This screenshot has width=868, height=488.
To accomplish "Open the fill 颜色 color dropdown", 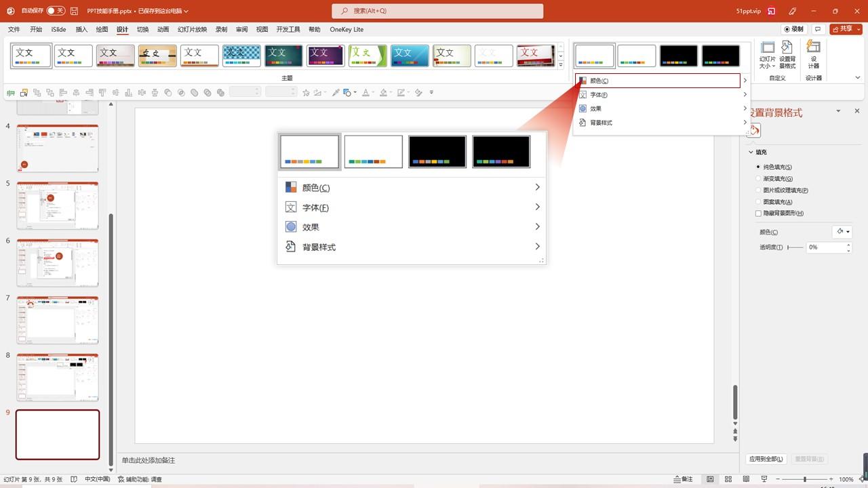I will point(842,232).
